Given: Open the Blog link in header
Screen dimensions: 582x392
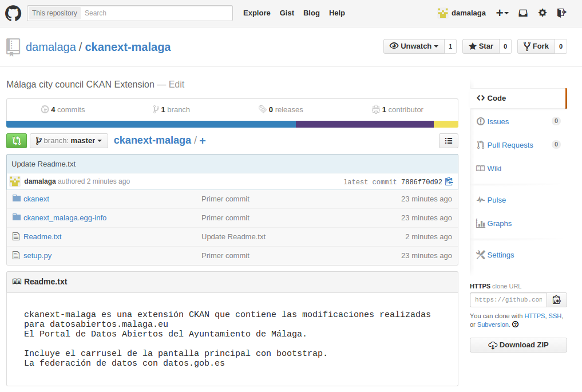Looking at the screenshot, I should pyautogui.click(x=311, y=13).
